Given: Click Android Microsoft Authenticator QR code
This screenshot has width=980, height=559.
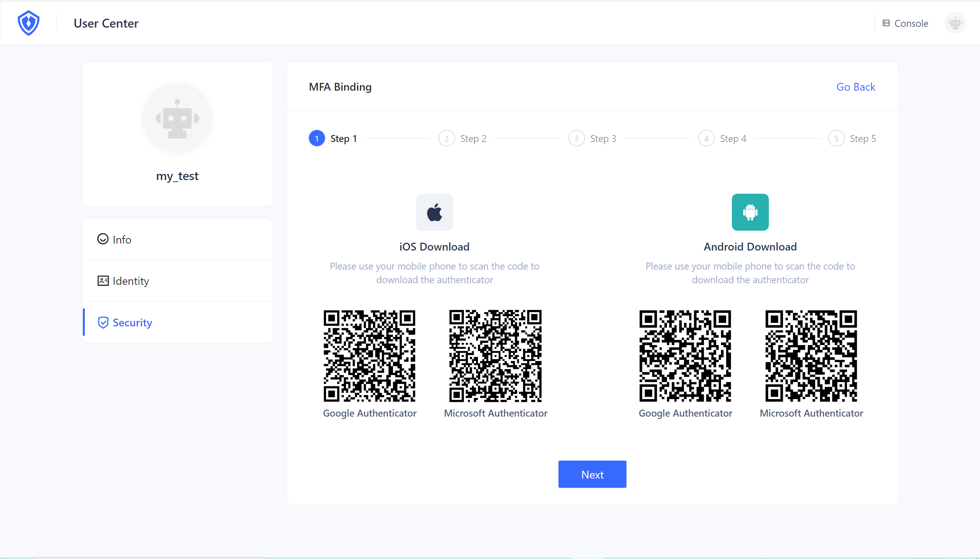Looking at the screenshot, I should (811, 356).
